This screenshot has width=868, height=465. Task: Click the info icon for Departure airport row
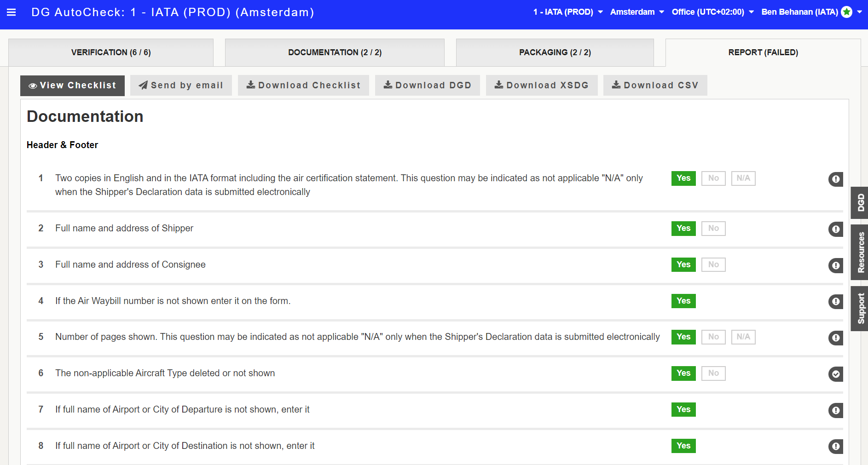click(836, 410)
